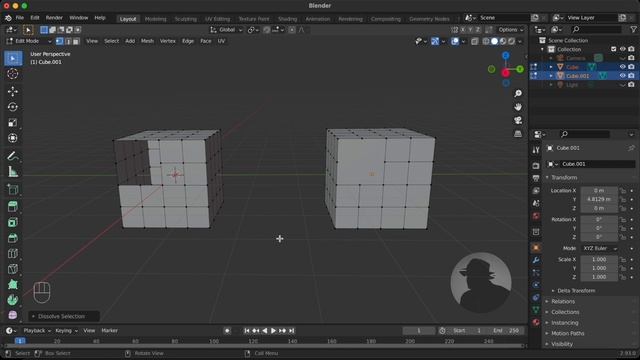Select the Extrude Region tool
640x360 pixels.
click(13, 207)
